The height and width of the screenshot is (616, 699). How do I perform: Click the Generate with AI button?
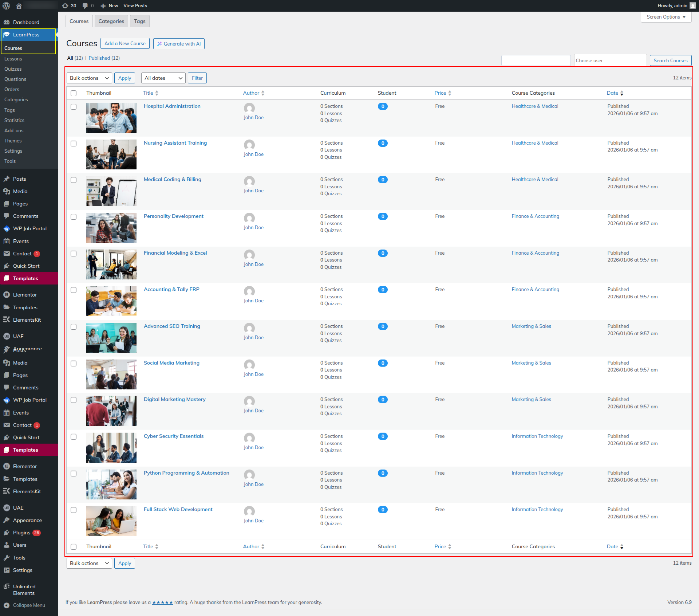(x=179, y=44)
